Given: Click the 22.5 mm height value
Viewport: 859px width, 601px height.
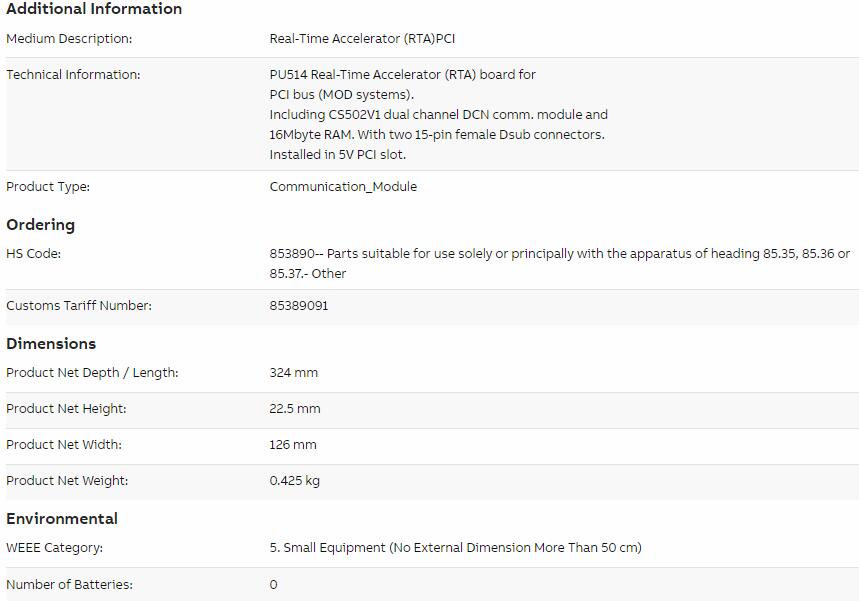Looking at the screenshot, I should tap(295, 409).
